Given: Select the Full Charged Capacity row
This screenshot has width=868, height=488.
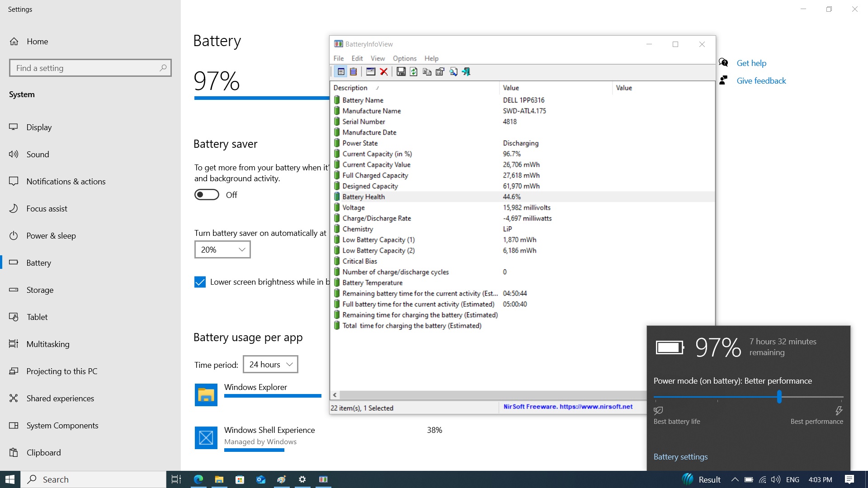Looking at the screenshot, I should 523,175.
